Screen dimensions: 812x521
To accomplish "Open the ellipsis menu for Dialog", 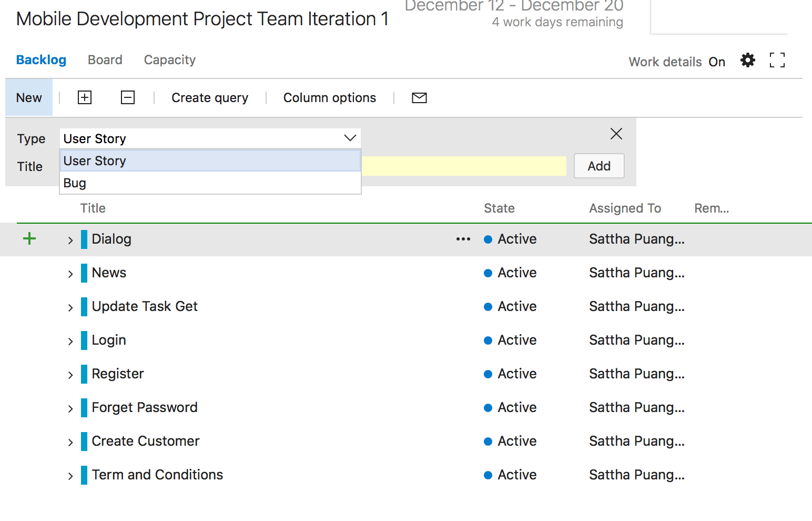I will pos(463,239).
